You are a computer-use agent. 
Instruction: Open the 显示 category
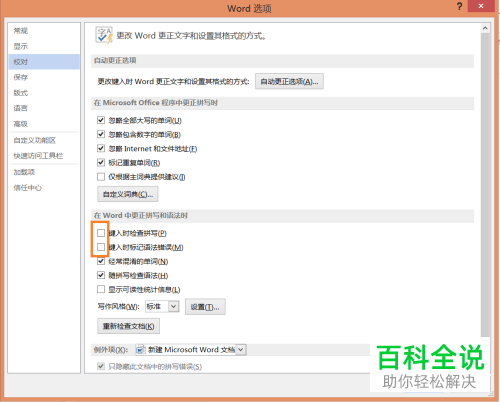[44, 46]
